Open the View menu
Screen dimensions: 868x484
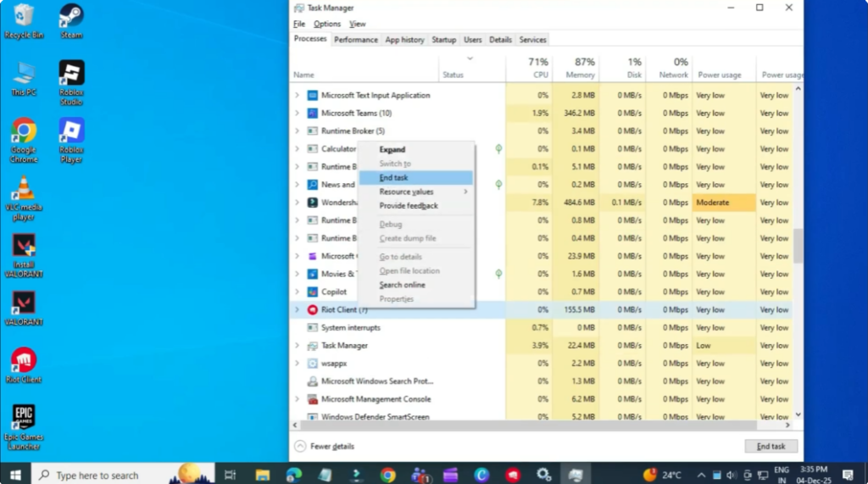tap(357, 24)
